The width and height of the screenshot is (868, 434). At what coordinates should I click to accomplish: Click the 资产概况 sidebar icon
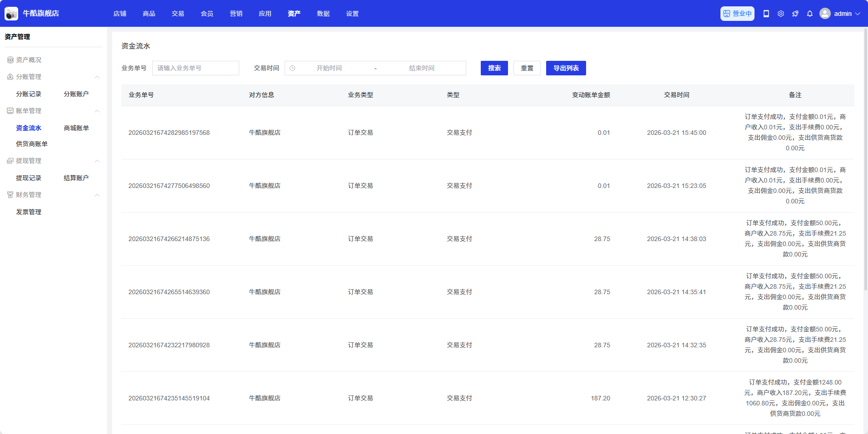(x=10, y=60)
